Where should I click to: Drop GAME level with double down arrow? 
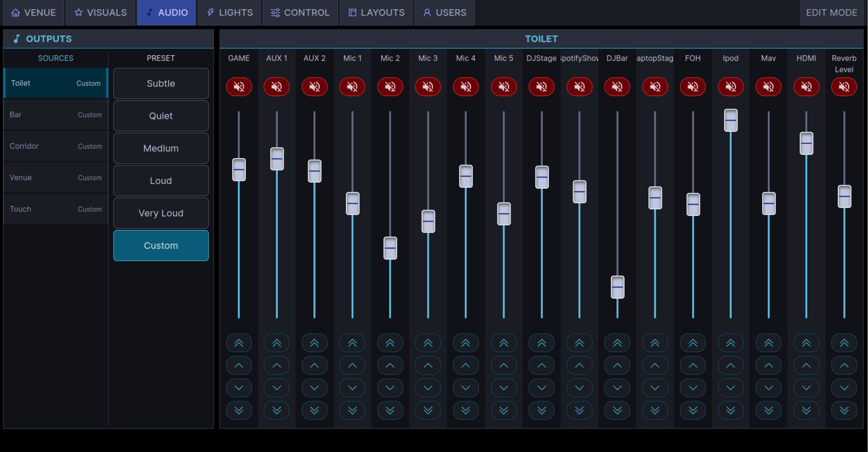click(x=239, y=410)
